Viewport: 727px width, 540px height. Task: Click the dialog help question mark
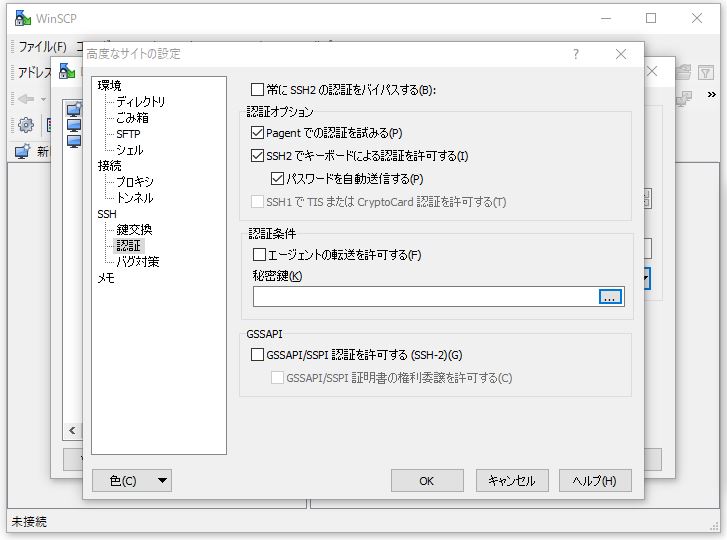click(576, 54)
